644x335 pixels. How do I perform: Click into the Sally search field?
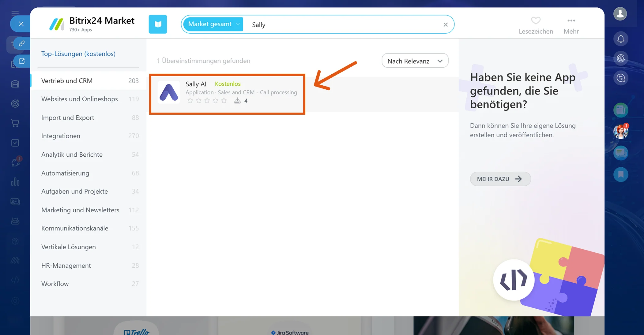pyautogui.click(x=345, y=24)
